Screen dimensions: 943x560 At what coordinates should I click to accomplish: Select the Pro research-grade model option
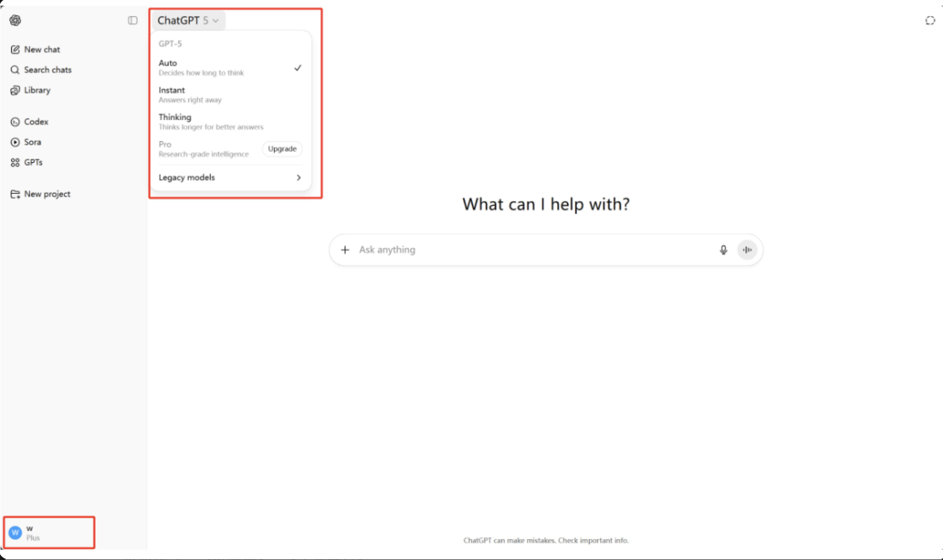pyautogui.click(x=204, y=149)
